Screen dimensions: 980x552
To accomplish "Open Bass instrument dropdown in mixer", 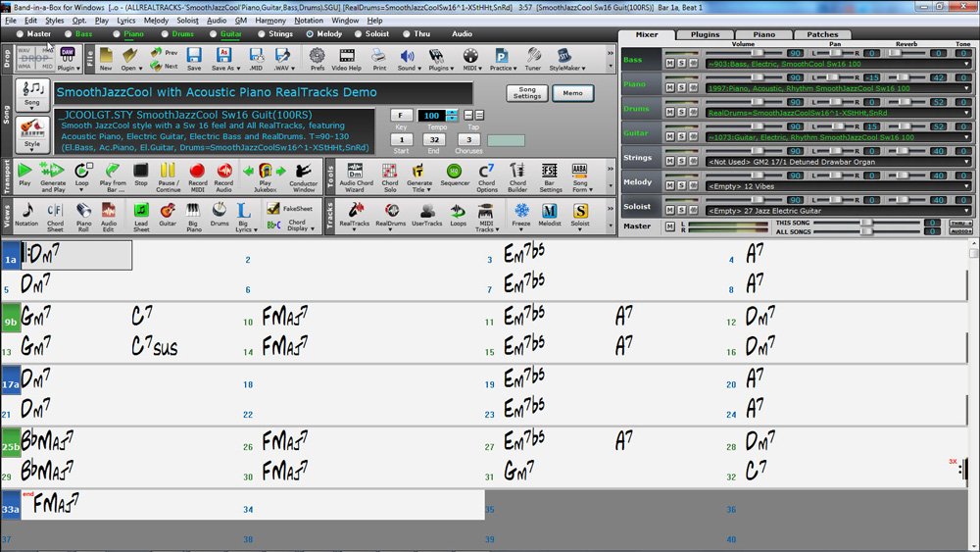I will tap(966, 64).
